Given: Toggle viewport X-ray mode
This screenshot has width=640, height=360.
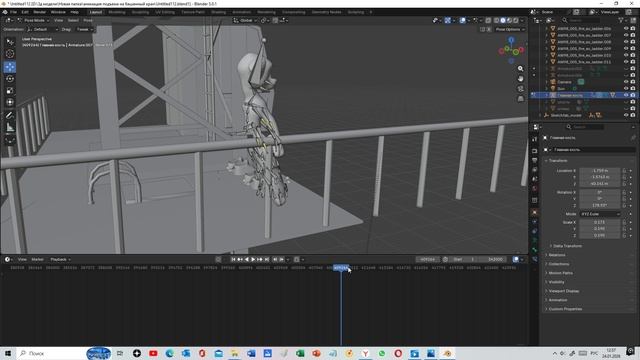Looking at the screenshot, I should (488, 20).
